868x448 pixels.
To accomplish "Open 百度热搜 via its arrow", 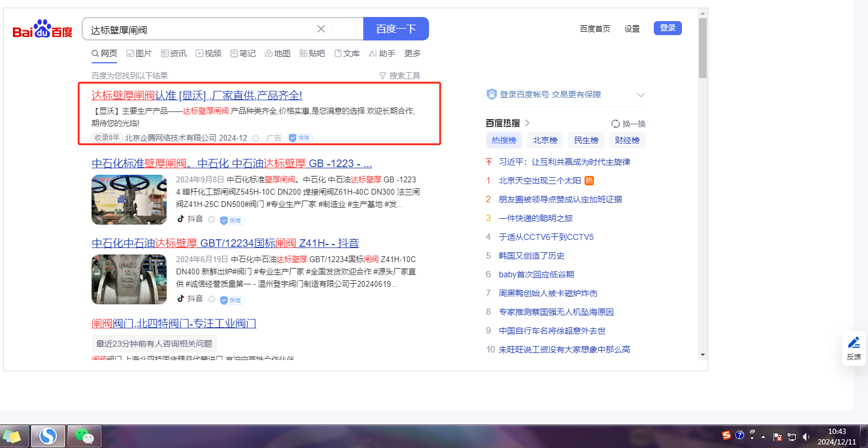I will pos(527,123).
